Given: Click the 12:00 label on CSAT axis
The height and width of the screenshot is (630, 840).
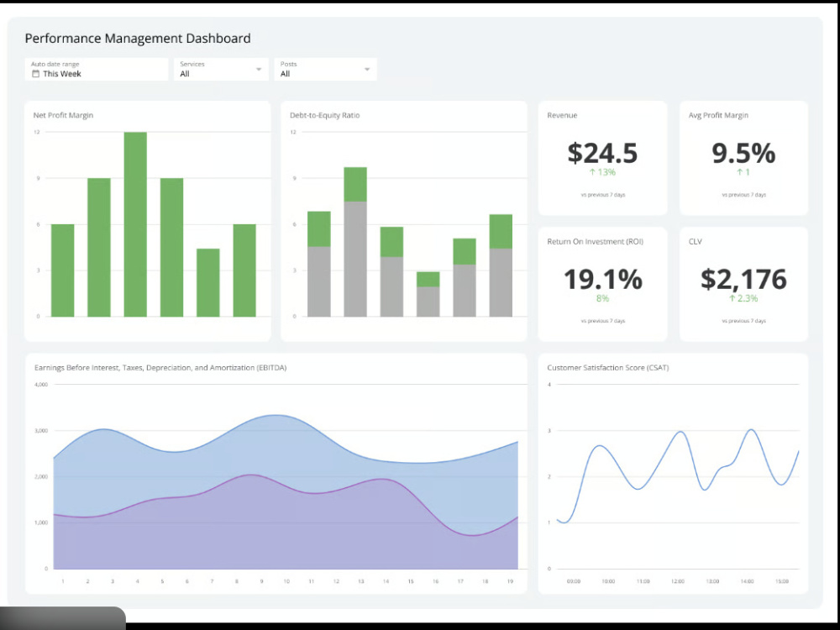Looking at the screenshot, I should pos(678,581).
